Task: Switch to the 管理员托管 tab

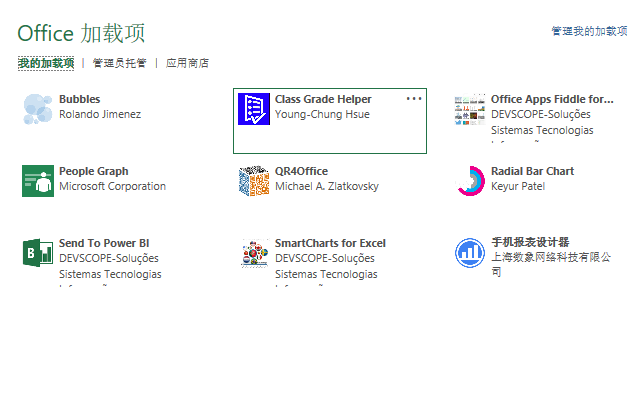Action: (x=119, y=63)
